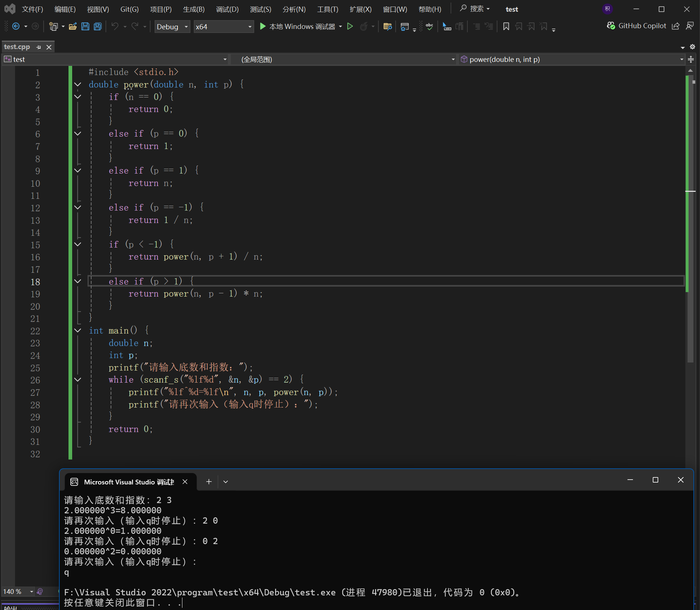Open the Debug configuration dropdown
700x610 pixels.
coord(172,27)
